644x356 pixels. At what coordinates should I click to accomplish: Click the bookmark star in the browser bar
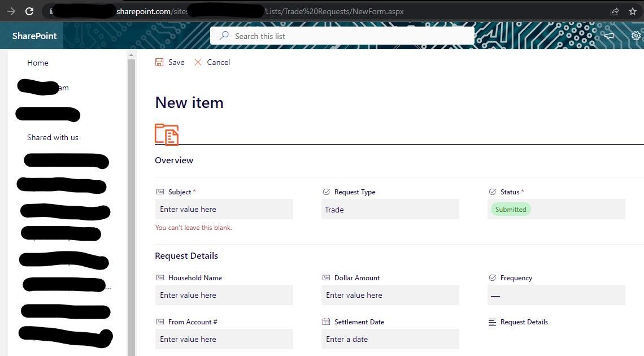(x=633, y=11)
